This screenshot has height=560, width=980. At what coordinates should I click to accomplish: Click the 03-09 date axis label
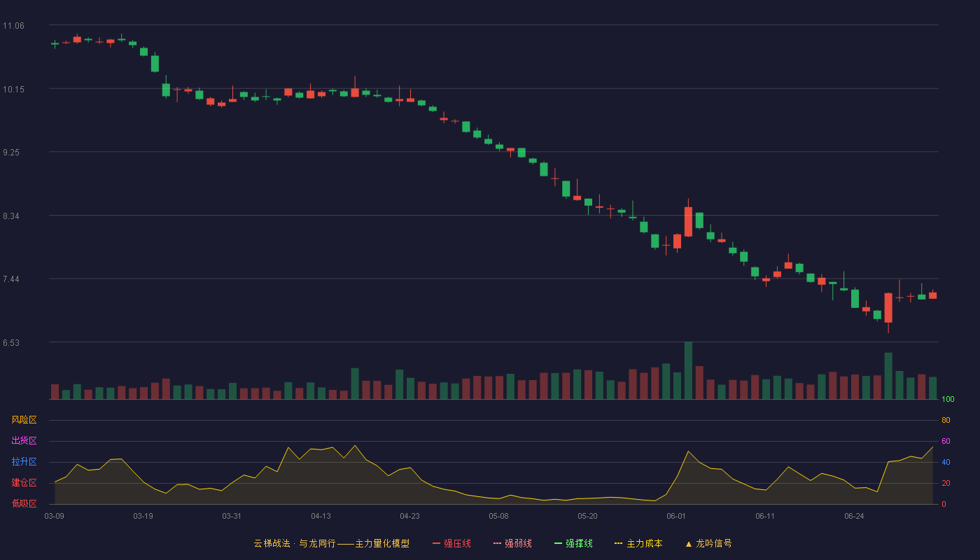pos(54,516)
